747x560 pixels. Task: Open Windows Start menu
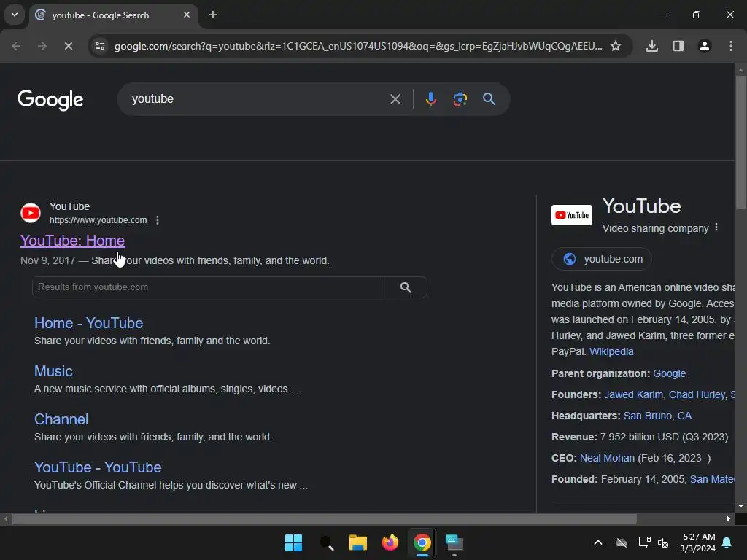click(293, 542)
